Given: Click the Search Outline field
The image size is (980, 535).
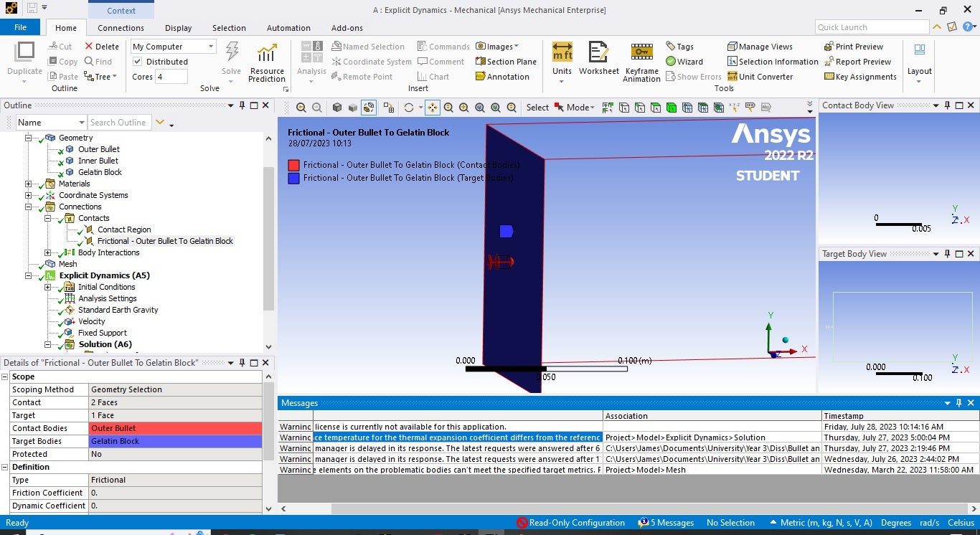Looking at the screenshot, I should click(x=120, y=123).
